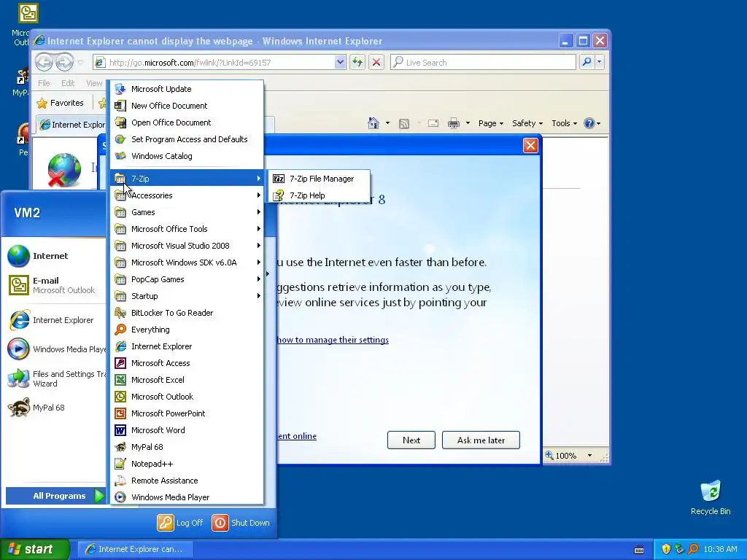The width and height of the screenshot is (747, 560).
Task: Click Next in the IE8 setup dialog
Action: (411, 440)
